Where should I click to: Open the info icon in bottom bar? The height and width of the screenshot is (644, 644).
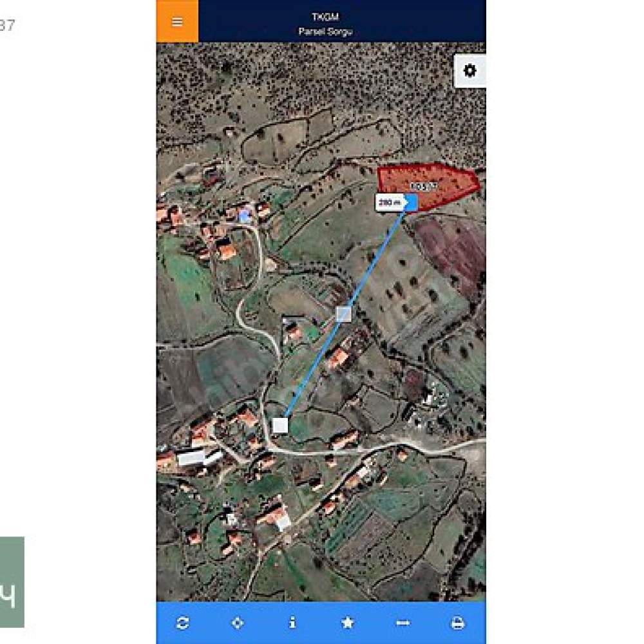[x=292, y=623]
